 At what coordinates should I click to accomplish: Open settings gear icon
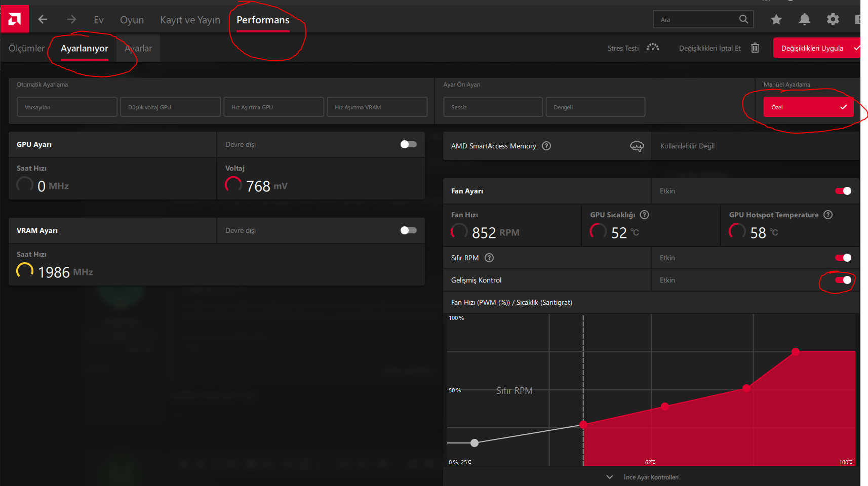pyautogui.click(x=833, y=19)
